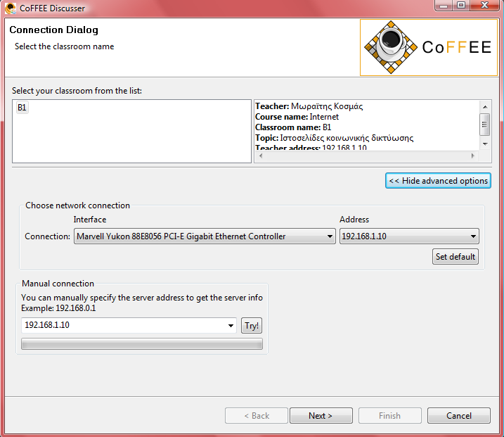Expand the manual server address dropdown arrow
The height and width of the screenshot is (437, 504).
[231, 325]
